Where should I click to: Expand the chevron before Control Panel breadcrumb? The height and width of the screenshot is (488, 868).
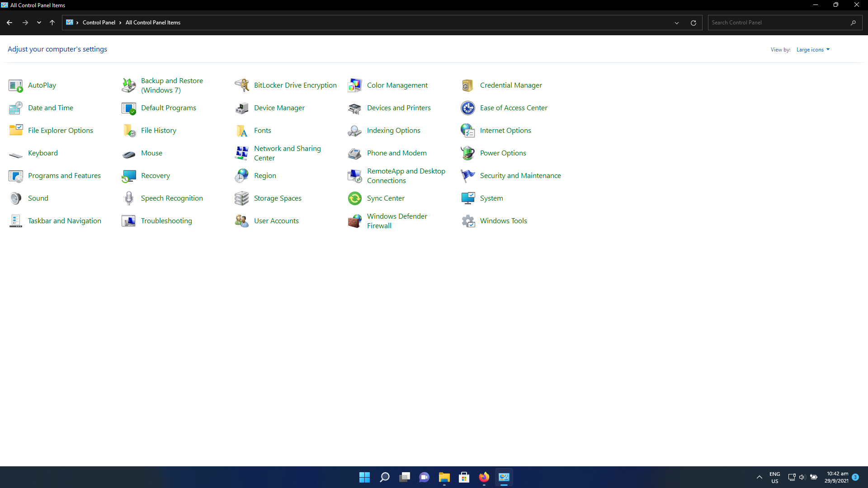click(x=77, y=23)
